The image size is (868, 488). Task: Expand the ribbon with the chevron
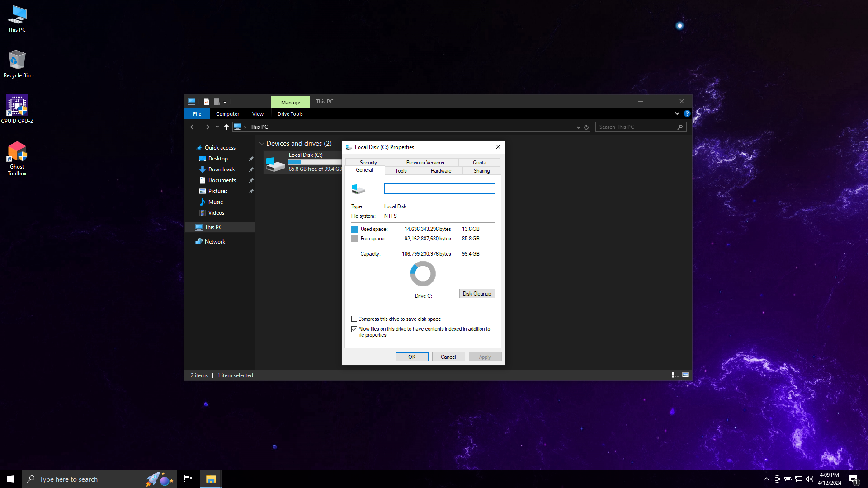pos(677,113)
